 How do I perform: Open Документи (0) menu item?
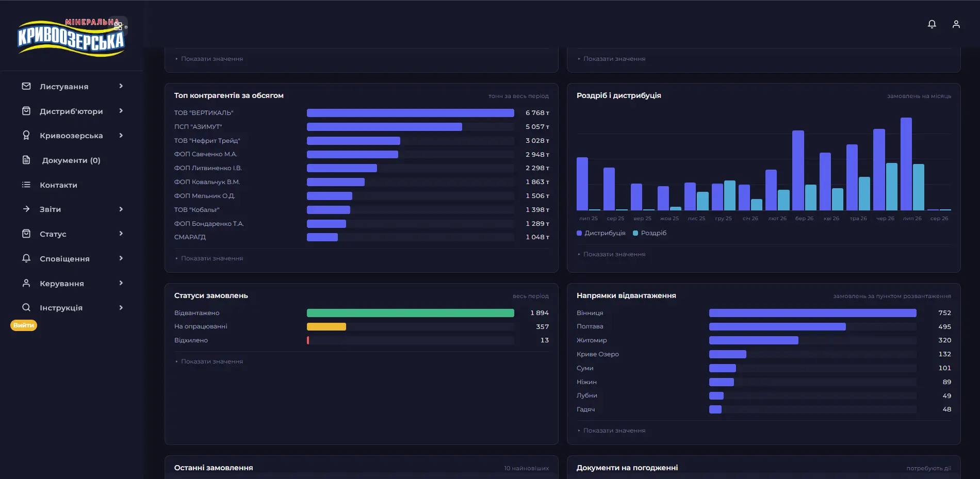[x=71, y=160]
